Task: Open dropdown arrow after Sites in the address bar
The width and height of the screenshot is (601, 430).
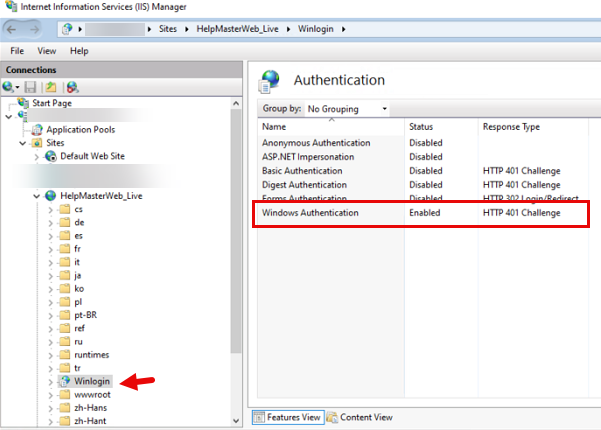Action: pos(187,29)
